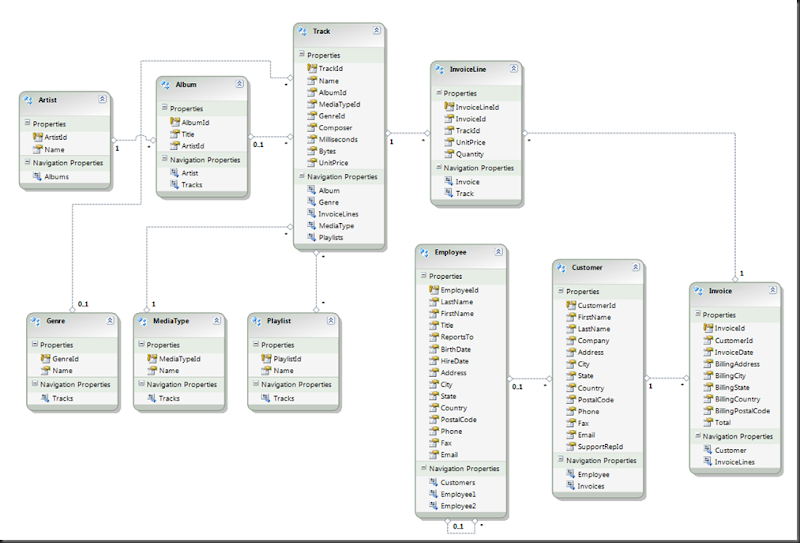The width and height of the screenshot is (800, 543).
Task: Collapse the Employee entity box
Action: 498,252
